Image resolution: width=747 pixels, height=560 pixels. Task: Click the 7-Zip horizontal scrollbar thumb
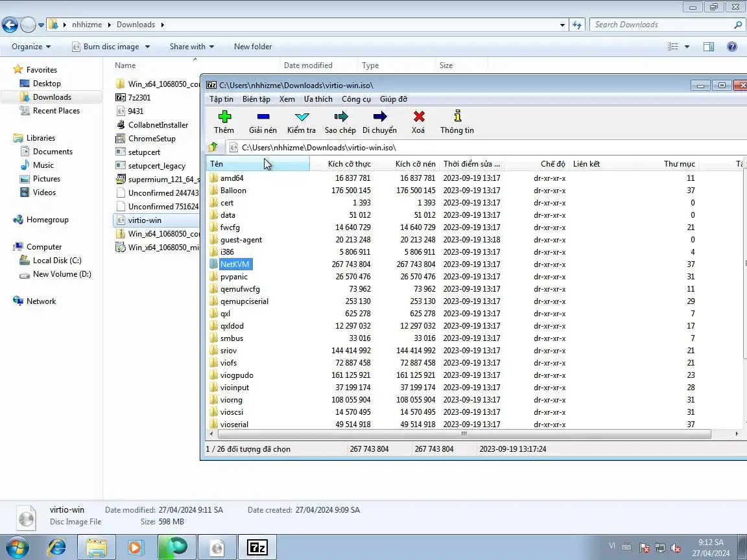click(x=464, y=434)
